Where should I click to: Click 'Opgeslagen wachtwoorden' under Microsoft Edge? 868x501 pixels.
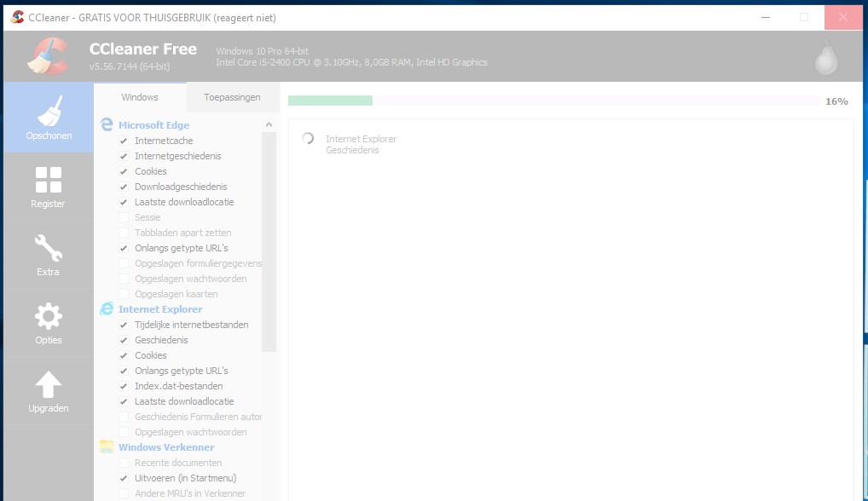click(x=191, y=279)
